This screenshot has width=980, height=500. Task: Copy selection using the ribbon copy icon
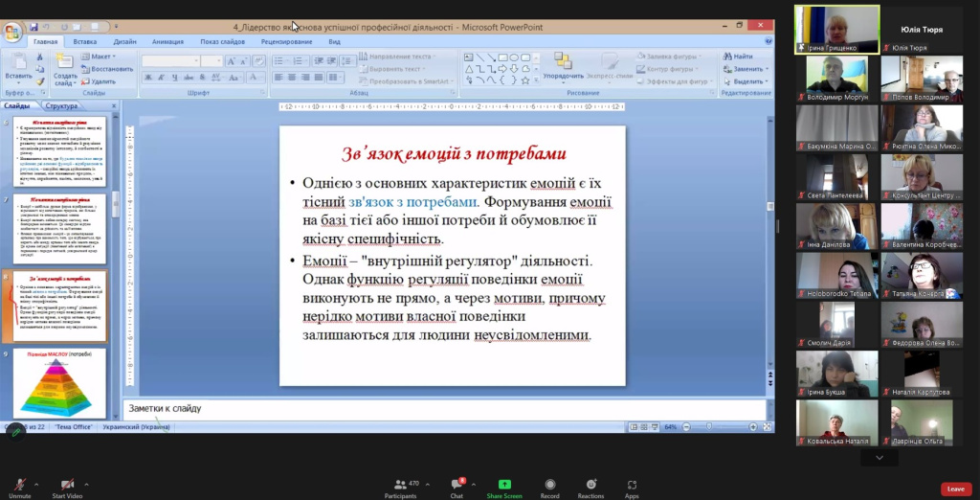click(x=40, y=70)
